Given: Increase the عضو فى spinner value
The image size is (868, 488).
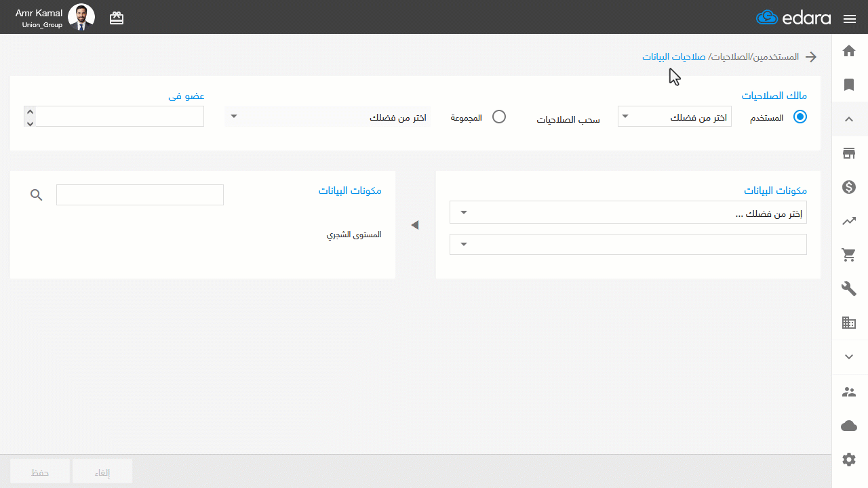Looking at the screenshot, I should click(30, 111).
